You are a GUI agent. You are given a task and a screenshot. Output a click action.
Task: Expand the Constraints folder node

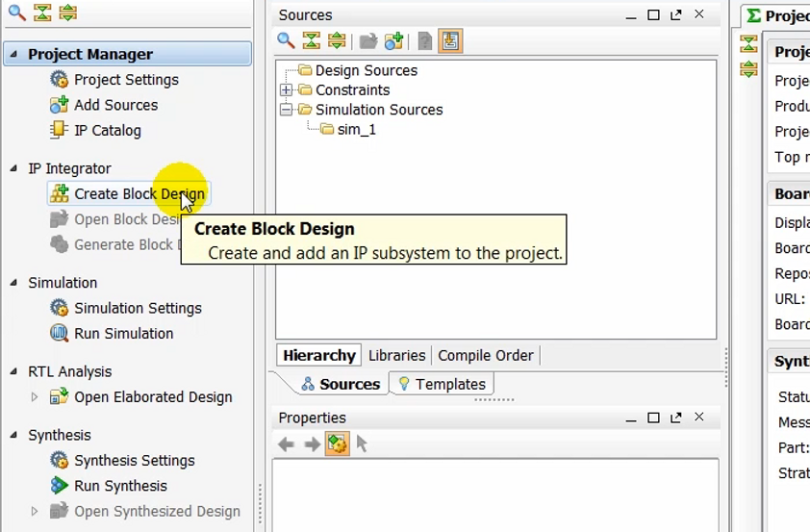point(286,89)
